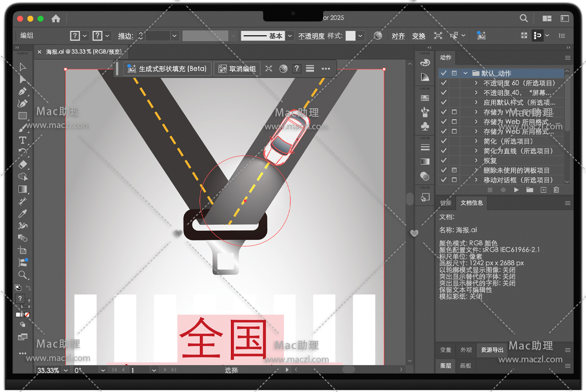Image resolution: width=586 pixels, height=392 pixels.
Task: Select the Type tool in the toolbar
Action: click(22, 140)
